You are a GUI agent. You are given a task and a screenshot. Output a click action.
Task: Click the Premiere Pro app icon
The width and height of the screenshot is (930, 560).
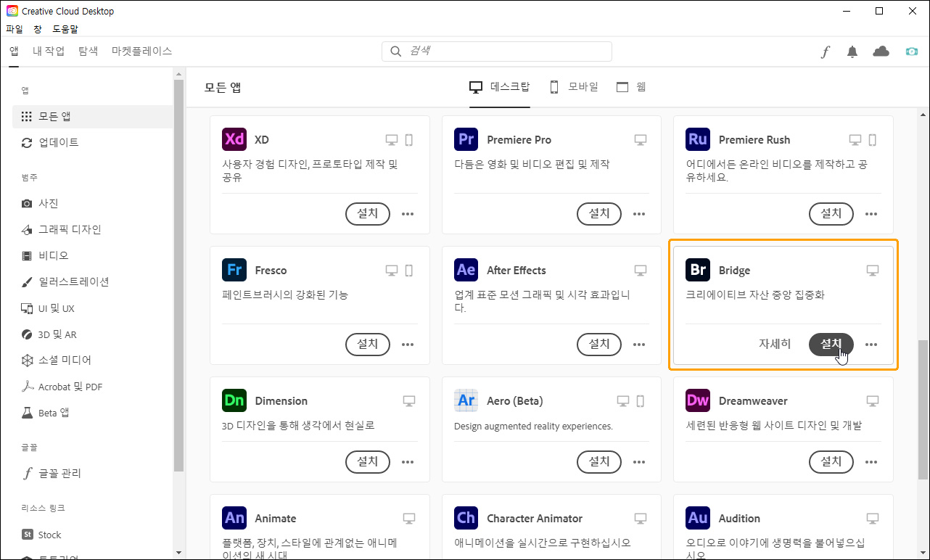pyautogui.click(x=466, y=139)
